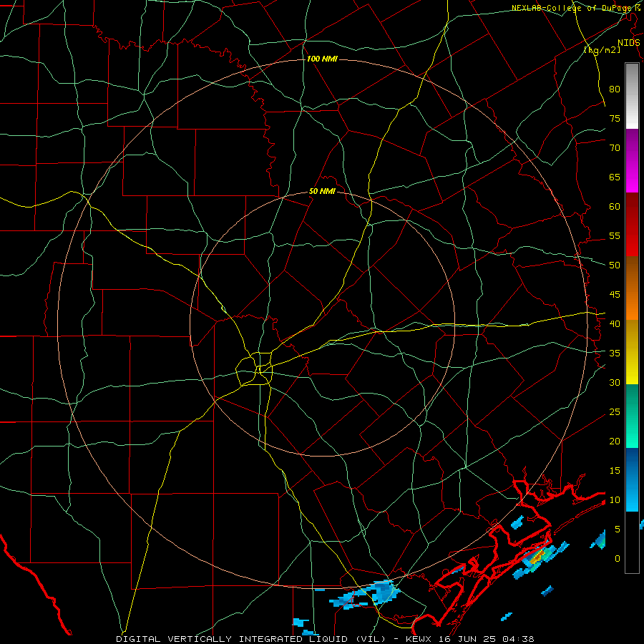Click the 20 value on the VIL legend
This screenshot has width=644, height=644.
point(615,441)
